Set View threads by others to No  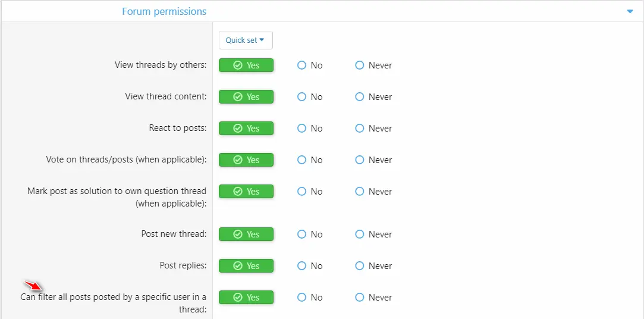[310, 65]
